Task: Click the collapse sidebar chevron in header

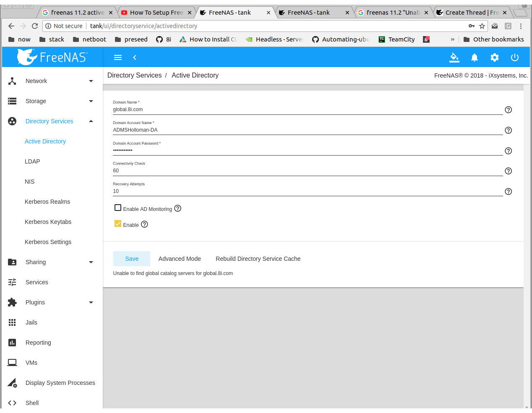Action: (x=135, y=57)
